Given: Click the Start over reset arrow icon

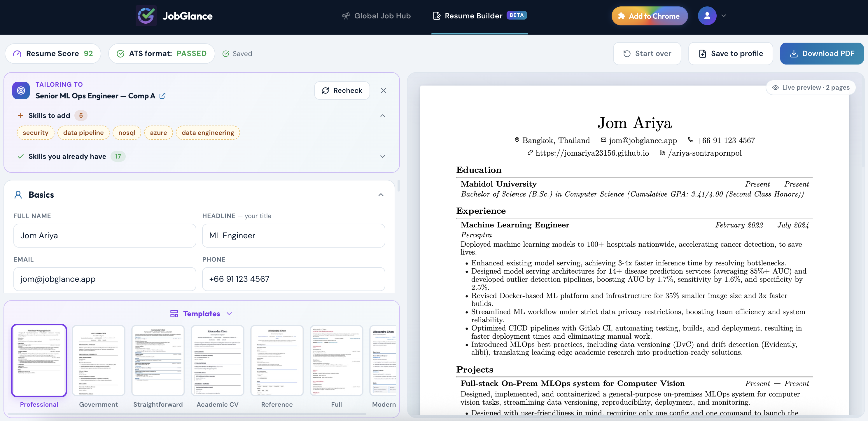Looking at the screenshot, I should coord(627,54).
